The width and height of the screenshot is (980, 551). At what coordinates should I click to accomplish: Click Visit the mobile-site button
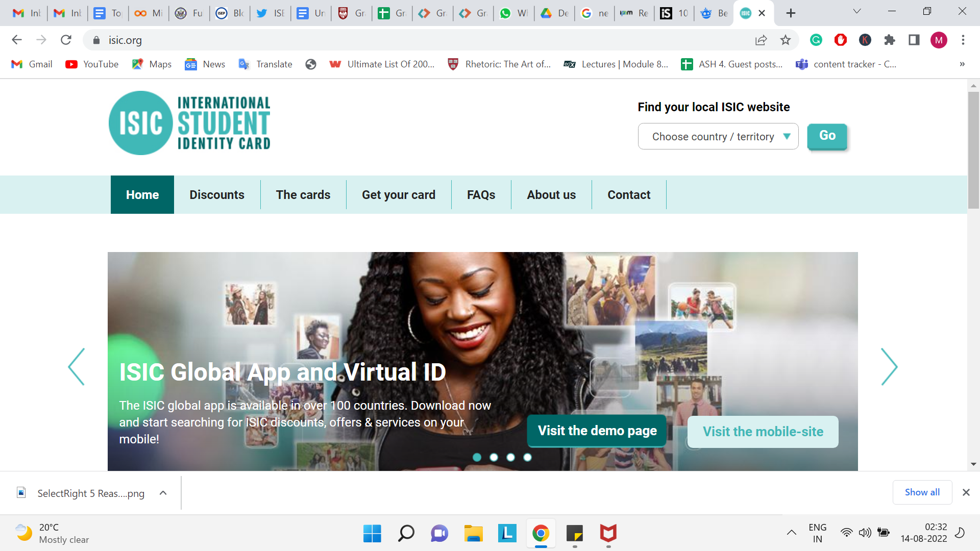pos(763,432)
